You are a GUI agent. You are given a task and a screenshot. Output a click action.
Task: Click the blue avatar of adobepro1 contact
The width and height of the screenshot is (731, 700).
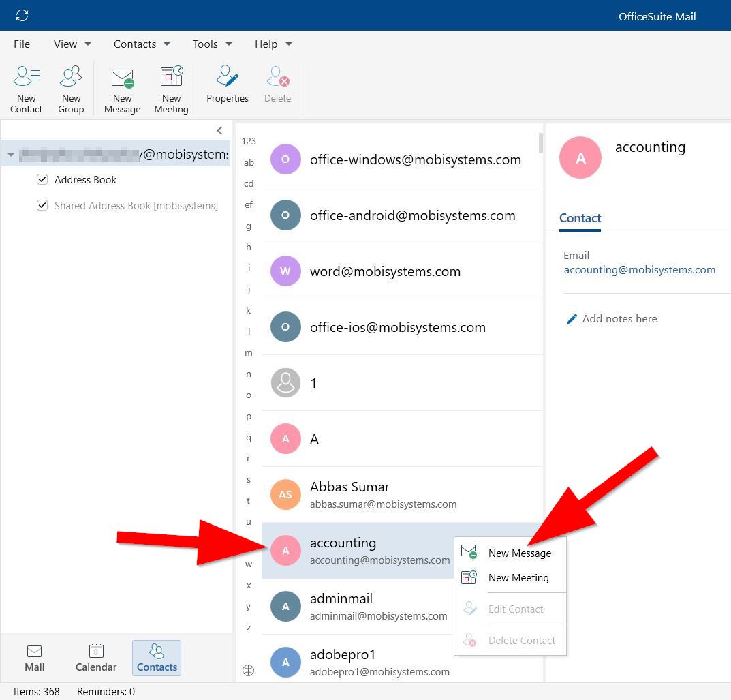tap(285, 663)
